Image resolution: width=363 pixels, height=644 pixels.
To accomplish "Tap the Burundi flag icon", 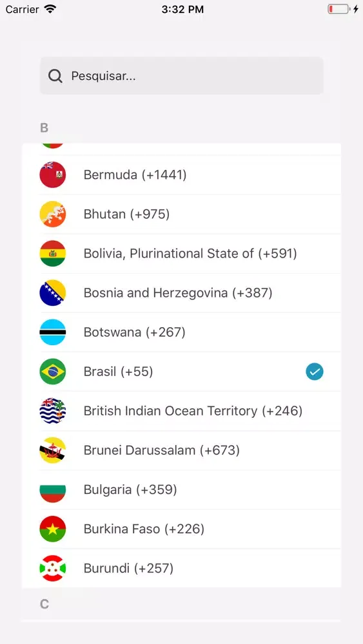I will coord(53,568).
